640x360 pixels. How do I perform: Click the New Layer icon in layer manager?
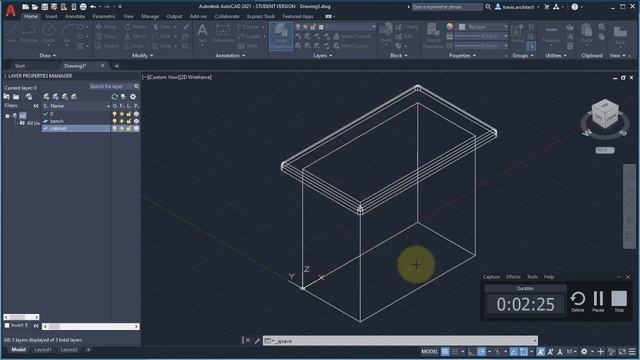coord(46,97)
